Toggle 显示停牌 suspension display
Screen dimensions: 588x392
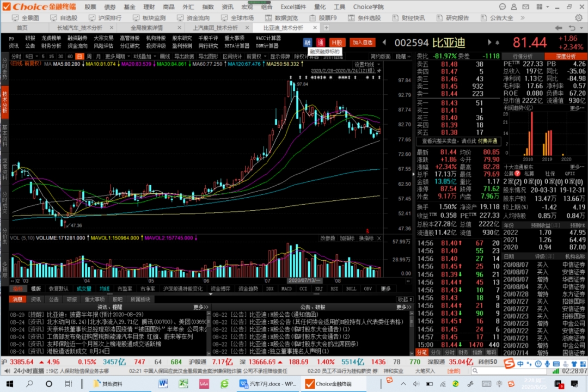[x=280, y=56]
